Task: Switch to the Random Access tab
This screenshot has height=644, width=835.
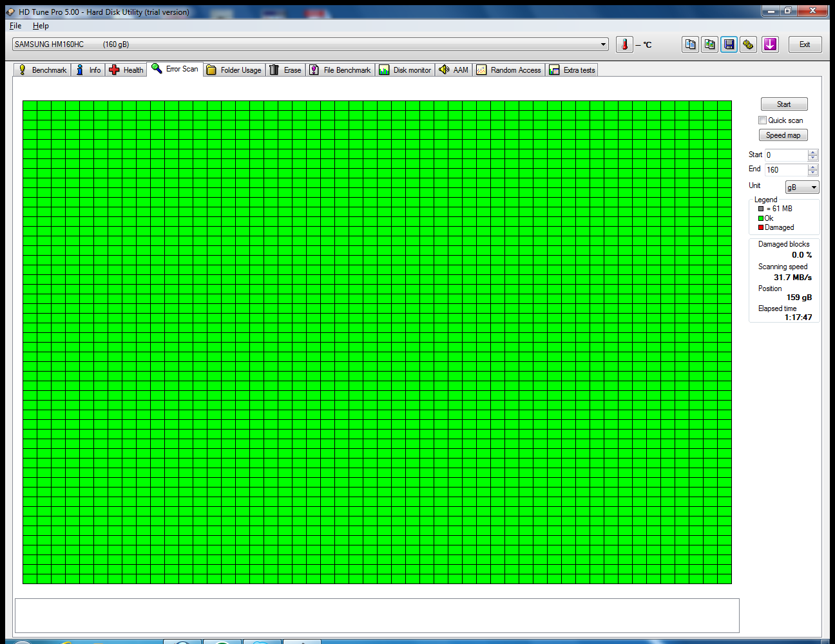Action: tap(509, 70)
